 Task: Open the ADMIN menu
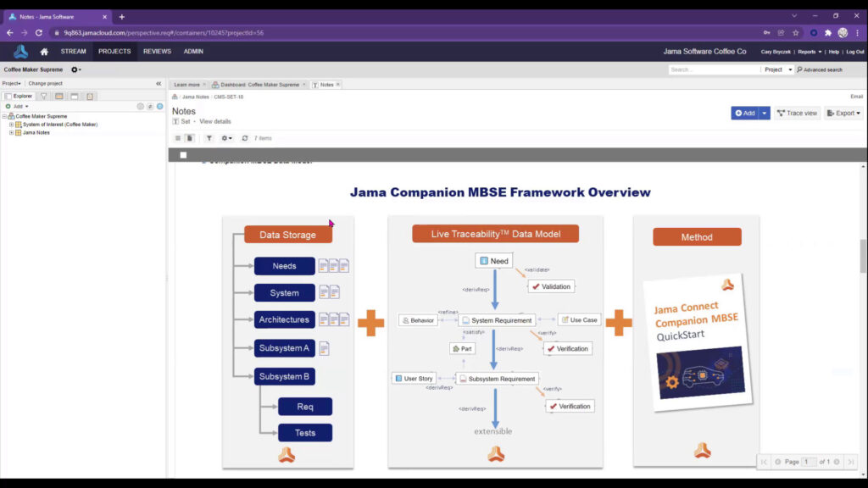coord(193,52)
